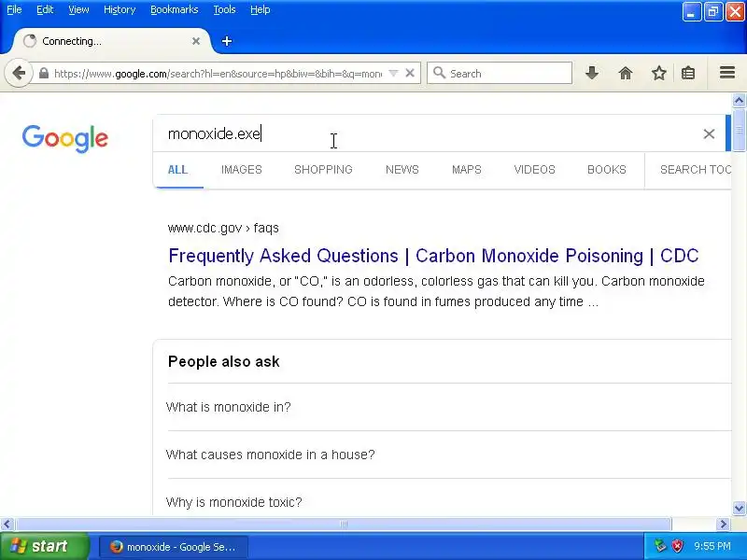Switch to BOOKS results tab
747x560 pixels.
point(606,170)
